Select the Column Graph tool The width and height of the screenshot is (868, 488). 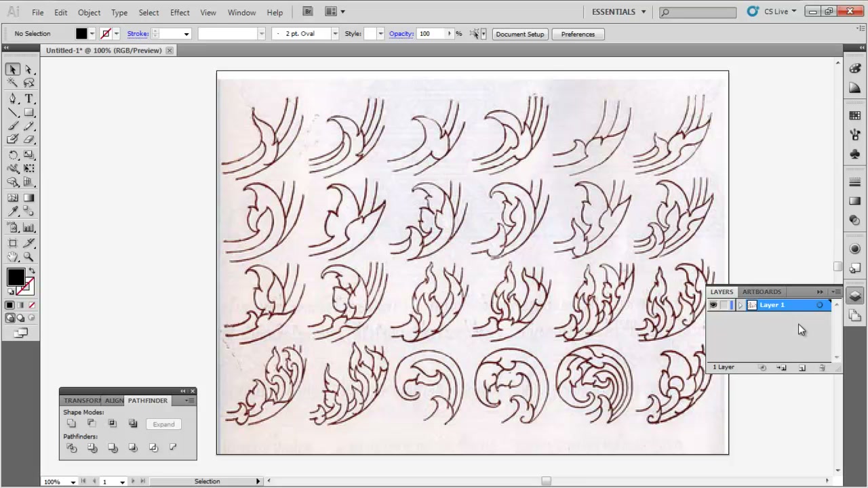(29, 228)
